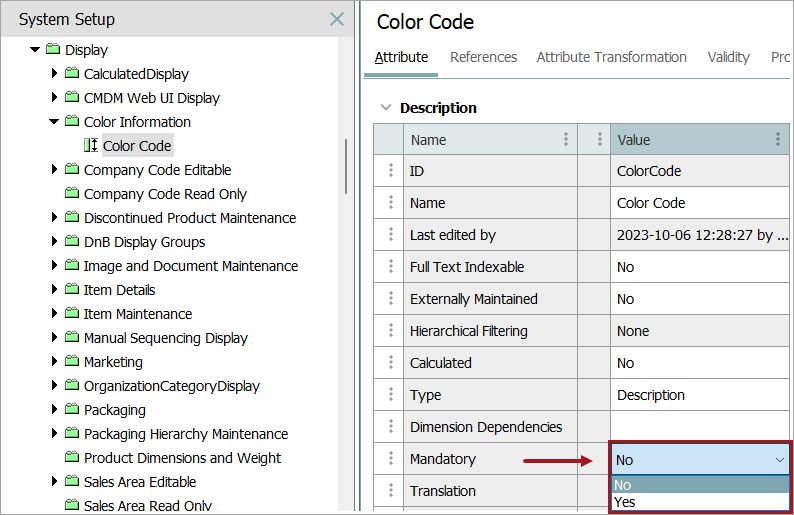794x515 pixels.
Task: Click the Name column header options dots
Action: click(x=566, y=140)
